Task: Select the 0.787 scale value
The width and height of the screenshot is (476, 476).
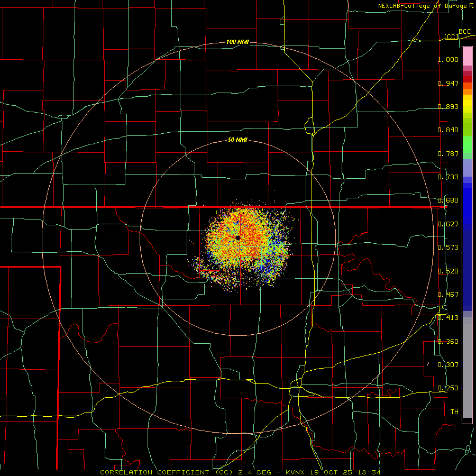Action: click(448, 153)
